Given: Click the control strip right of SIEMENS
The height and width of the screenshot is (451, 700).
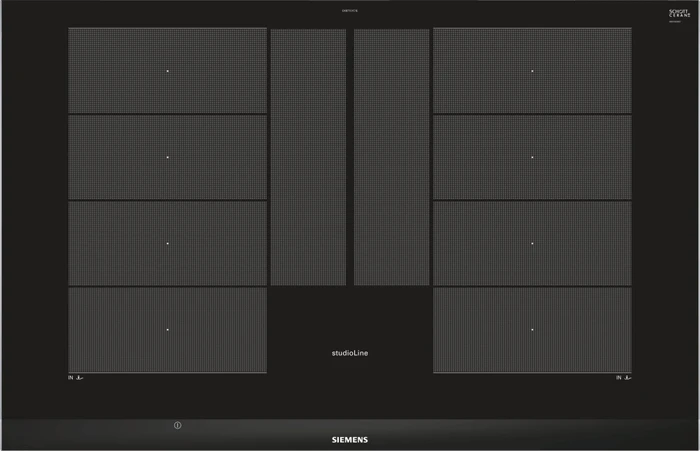Looking at the screenshot, I should (x=533, y=434).
